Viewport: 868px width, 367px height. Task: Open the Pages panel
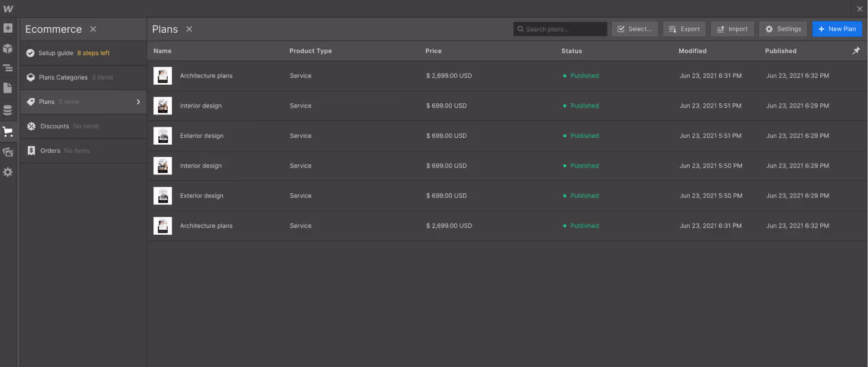(8, 88)
